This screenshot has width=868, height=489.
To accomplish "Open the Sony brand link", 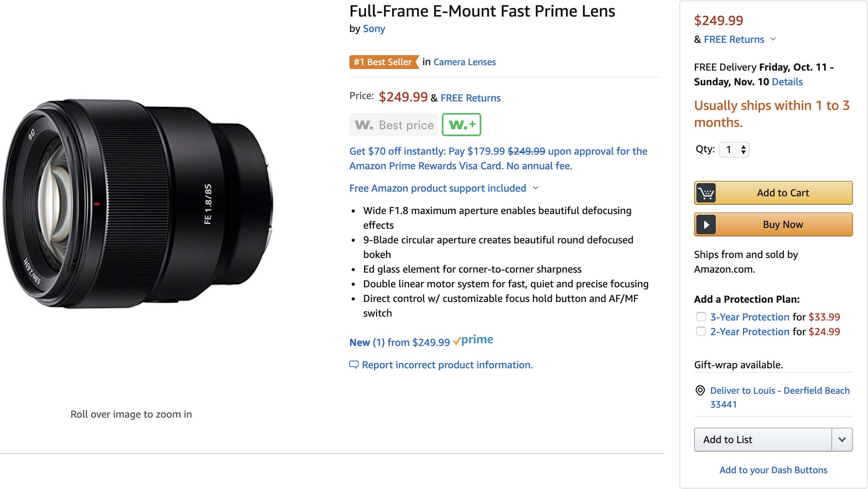I will (x=374, y=29).
